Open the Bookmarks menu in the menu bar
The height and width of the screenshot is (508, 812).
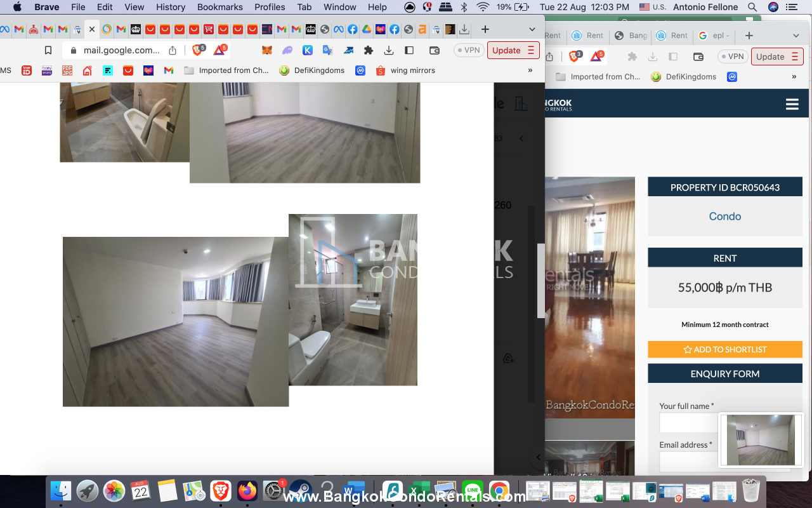(x=219, y=7)
